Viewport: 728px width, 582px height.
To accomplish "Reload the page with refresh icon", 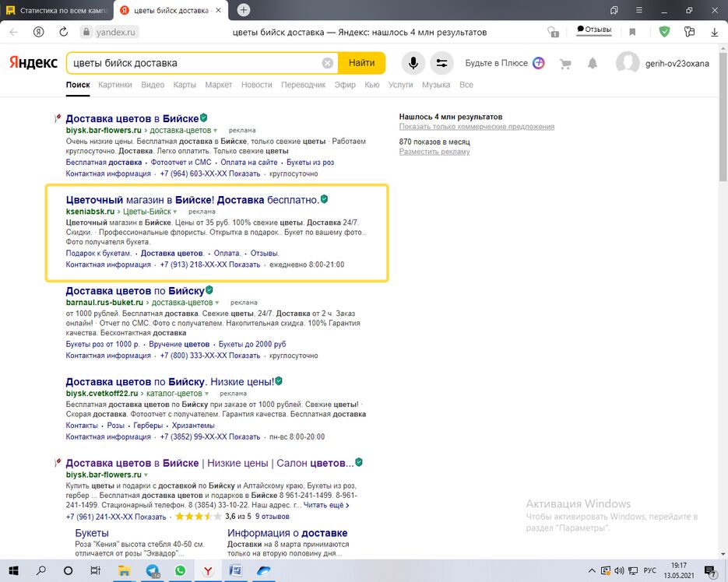I will [x=64, y=32].
